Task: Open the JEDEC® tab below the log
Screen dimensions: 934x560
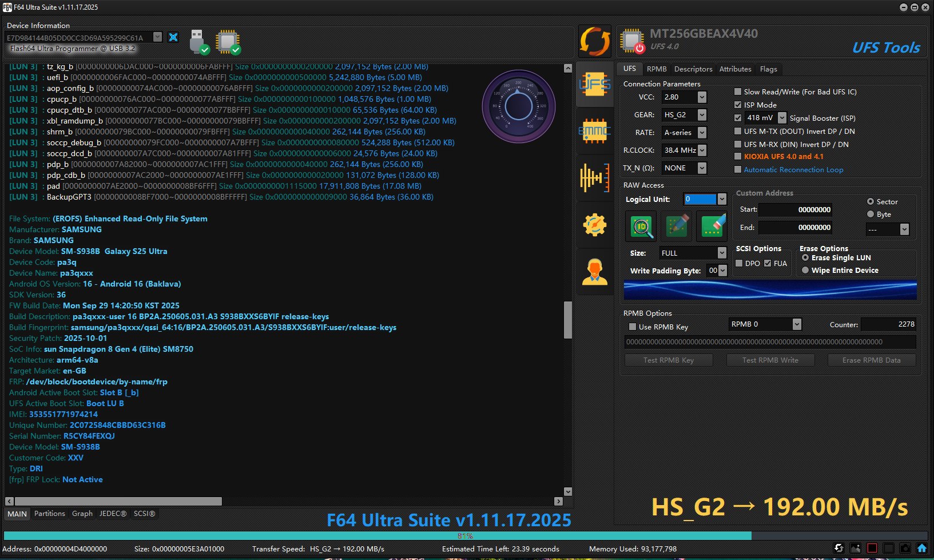Action: point(113,514)
